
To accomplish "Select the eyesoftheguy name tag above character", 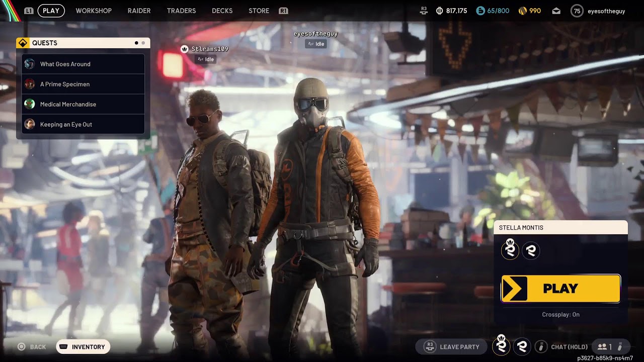I will tap(315, 34).
